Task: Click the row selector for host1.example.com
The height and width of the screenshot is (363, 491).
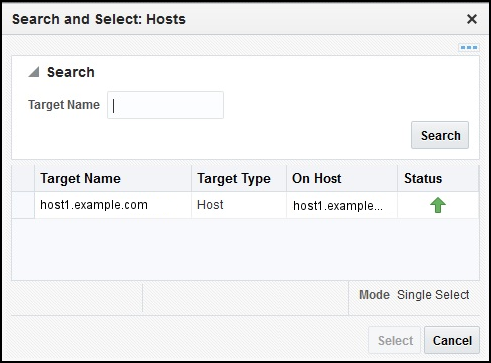Action: click(23, 205)
